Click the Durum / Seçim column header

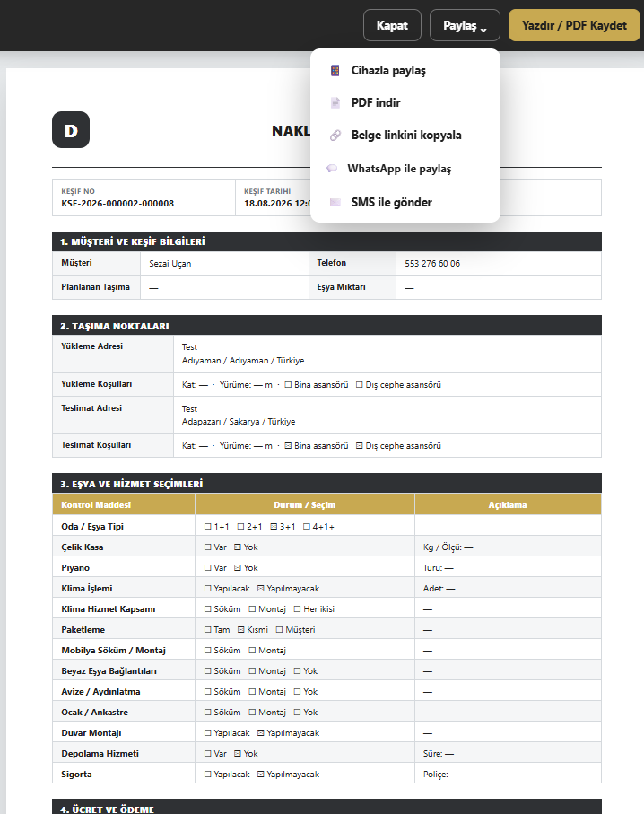305,504
